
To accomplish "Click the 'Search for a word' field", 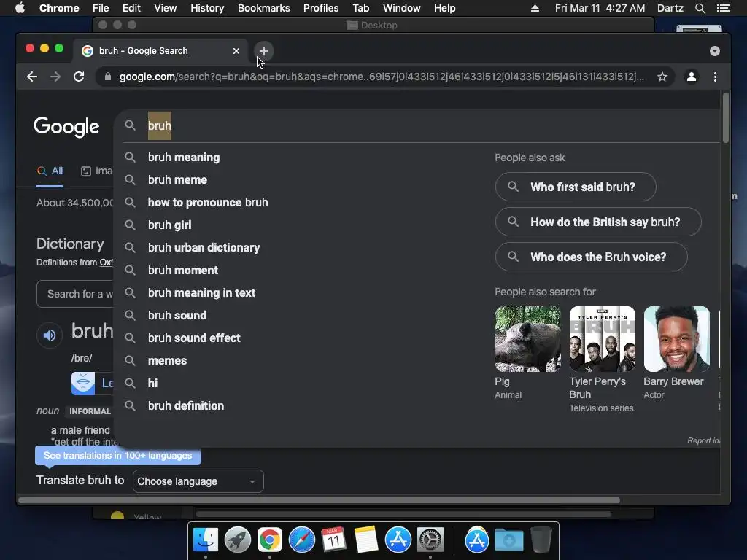I will pyautogui.click(x=75, y=294).
